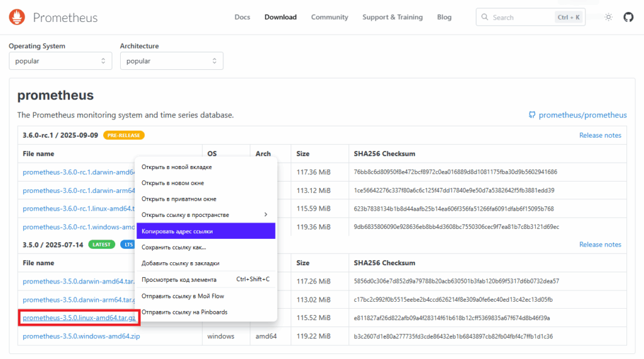Open the Architecture dropdown
This screenshot has height=359, width=644.
tap(172, 61)
